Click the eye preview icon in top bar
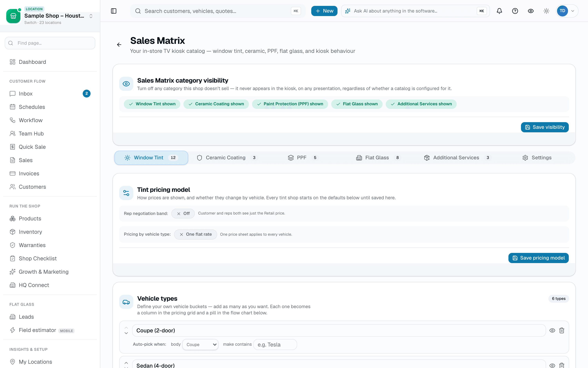588x368 pixels. (531, 11)
